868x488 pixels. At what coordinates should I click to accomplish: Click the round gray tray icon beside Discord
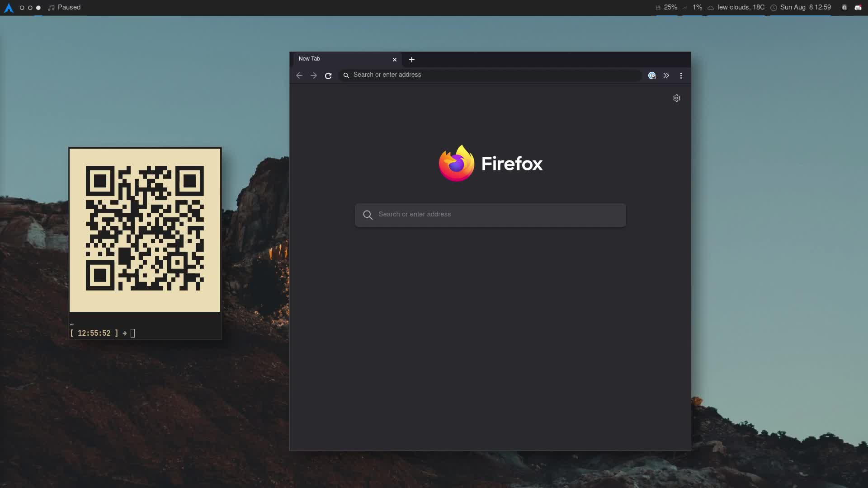click(844, 8)
